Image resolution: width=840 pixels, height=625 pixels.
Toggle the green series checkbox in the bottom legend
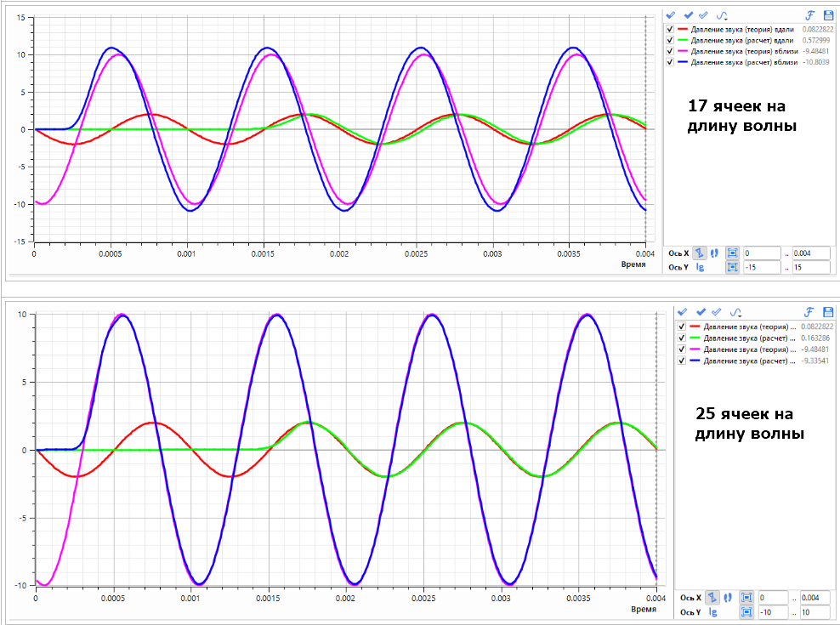pyautogui.click(x=681, y=338)
